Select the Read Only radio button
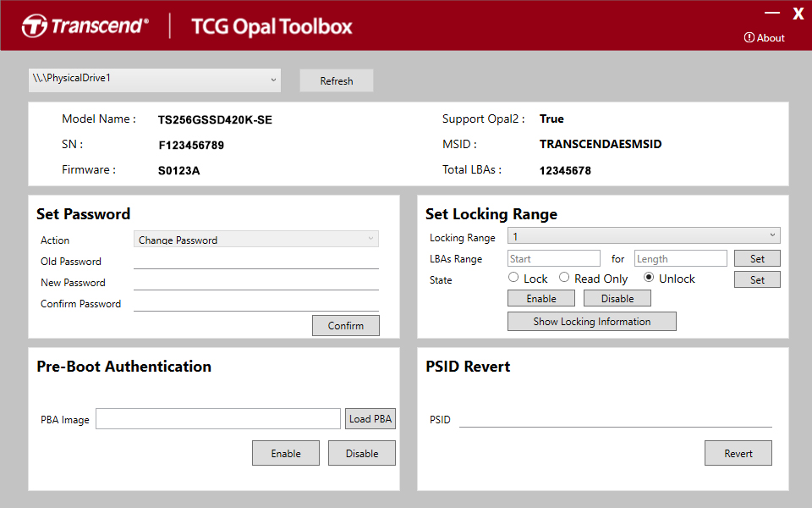This screenshot has width=812, height=508. [x=564, y=278]
